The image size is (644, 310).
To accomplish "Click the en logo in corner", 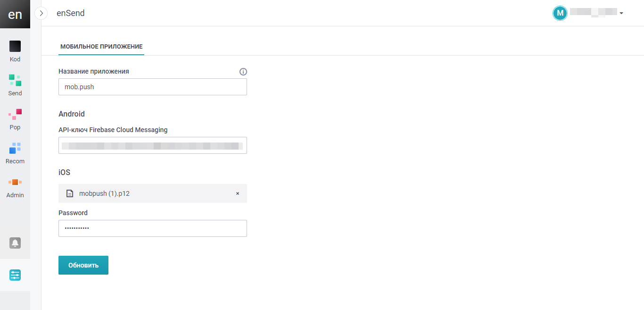I will tap(15, 14).
